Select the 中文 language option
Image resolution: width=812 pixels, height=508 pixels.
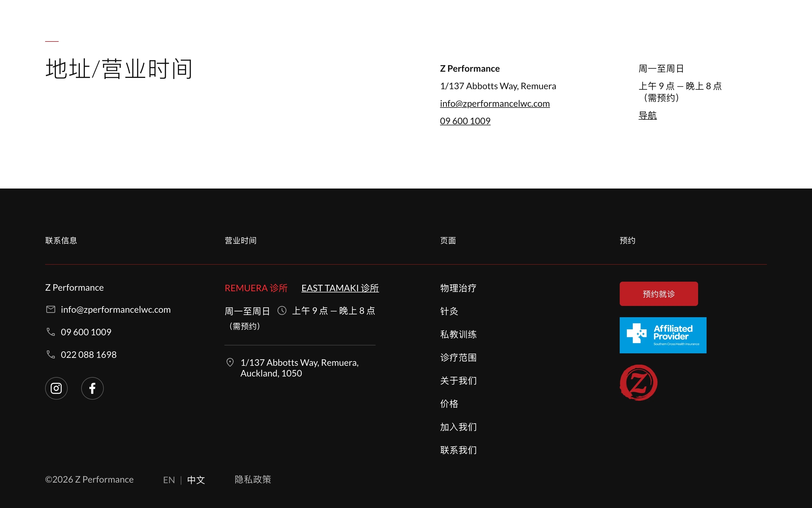point(196,480)
